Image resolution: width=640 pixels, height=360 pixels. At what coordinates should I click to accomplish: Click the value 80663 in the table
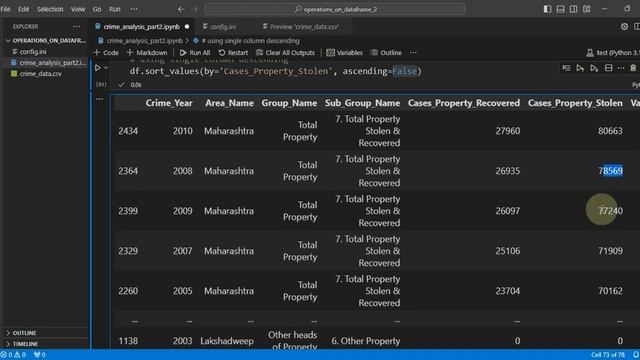pyautogui.click(x=610, y=131)
